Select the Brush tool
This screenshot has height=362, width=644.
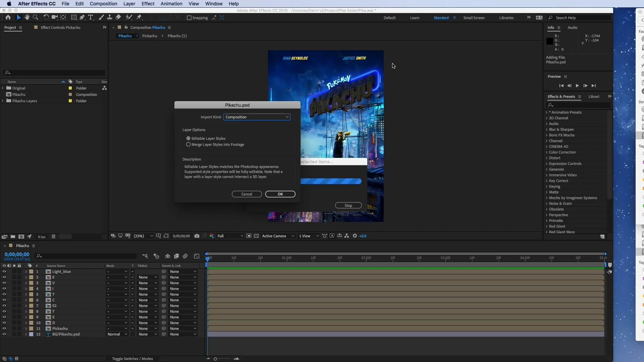(101, 17)
